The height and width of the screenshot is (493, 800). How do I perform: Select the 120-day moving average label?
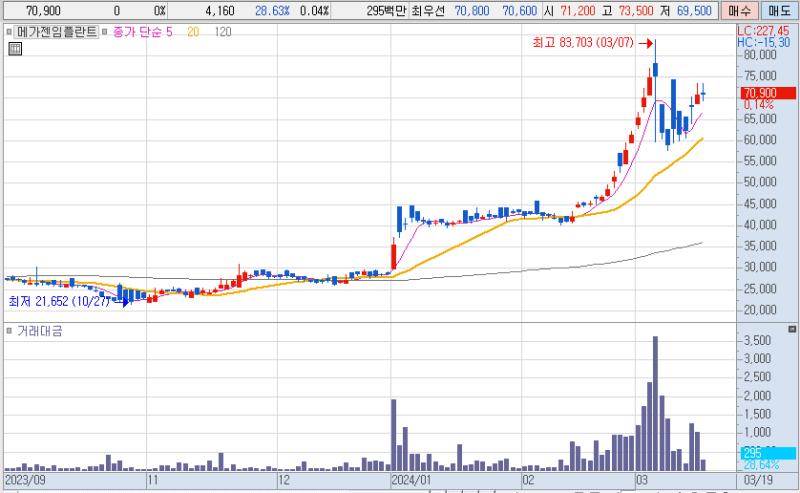(x=222, y=32)
